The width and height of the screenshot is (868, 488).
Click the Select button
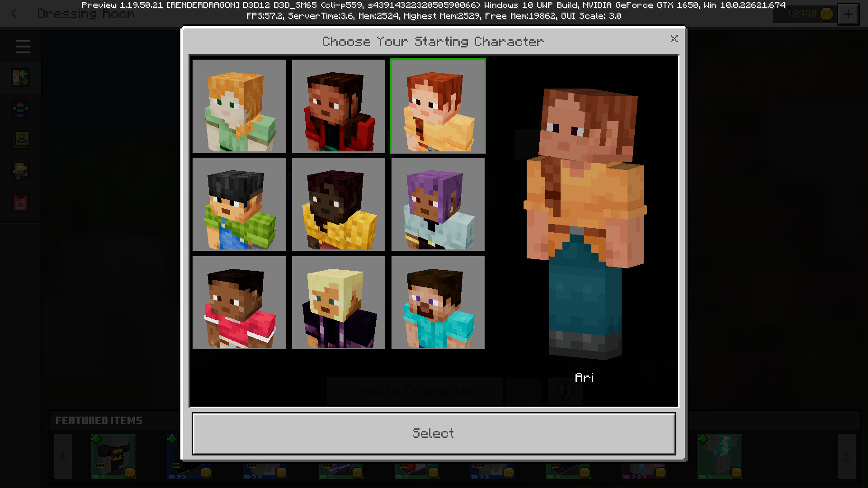(x=434, y=433)
